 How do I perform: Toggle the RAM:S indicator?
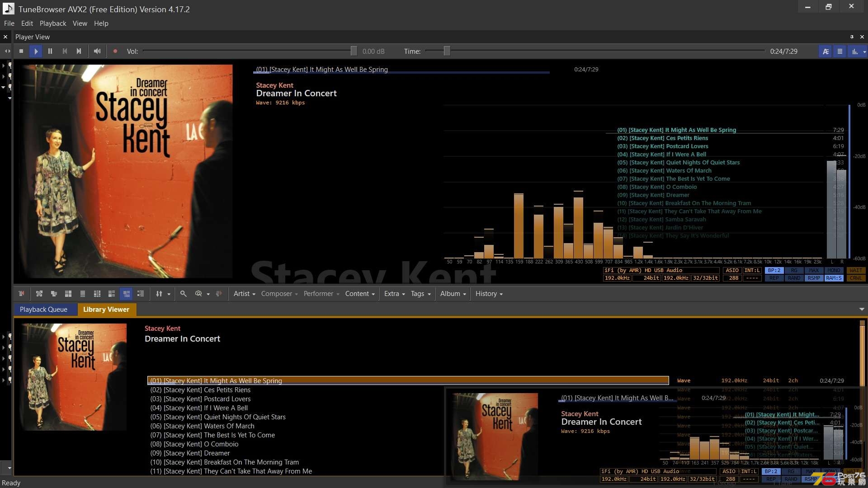[x=834, y=278]
